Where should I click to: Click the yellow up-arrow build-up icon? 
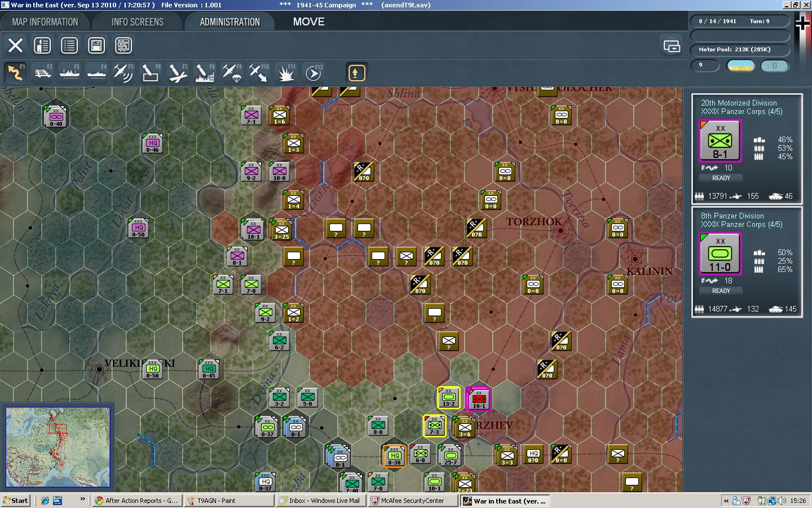(x=356, y=73)
